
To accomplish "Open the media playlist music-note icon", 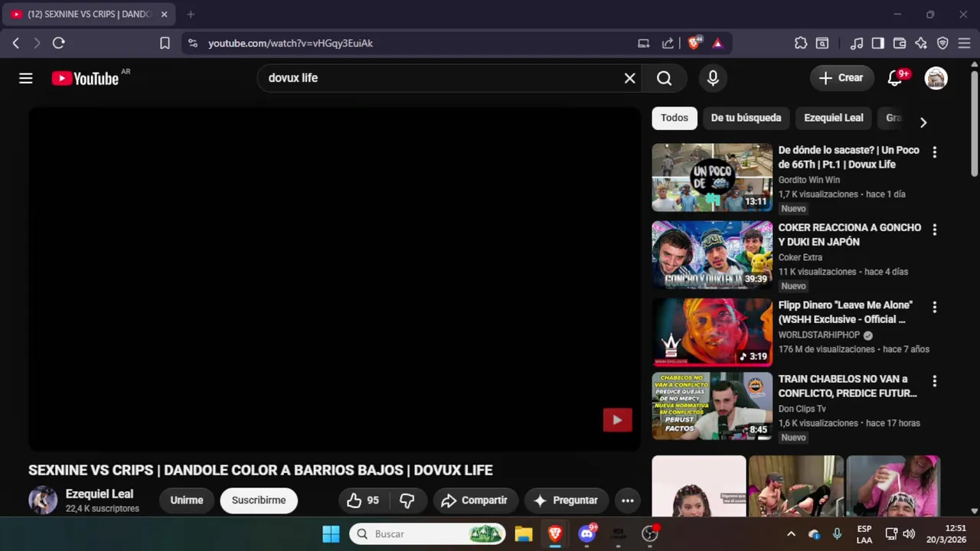I will tap(857, 44).
